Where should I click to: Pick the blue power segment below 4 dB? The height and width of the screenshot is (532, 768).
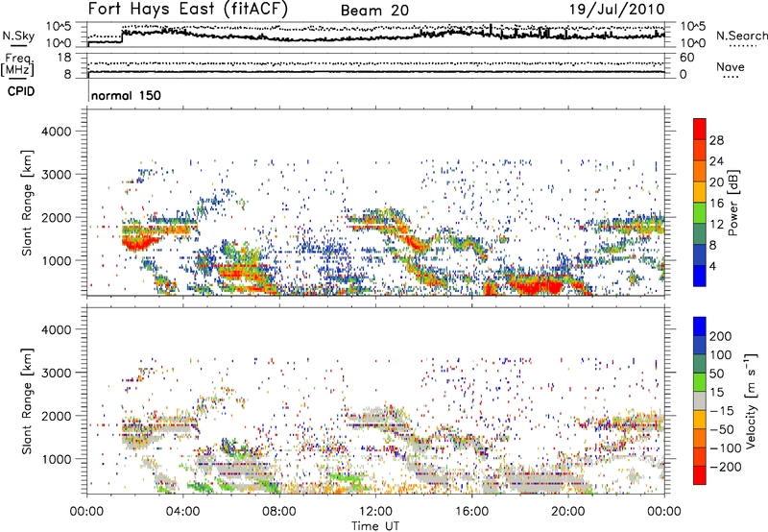click(700, 276)
